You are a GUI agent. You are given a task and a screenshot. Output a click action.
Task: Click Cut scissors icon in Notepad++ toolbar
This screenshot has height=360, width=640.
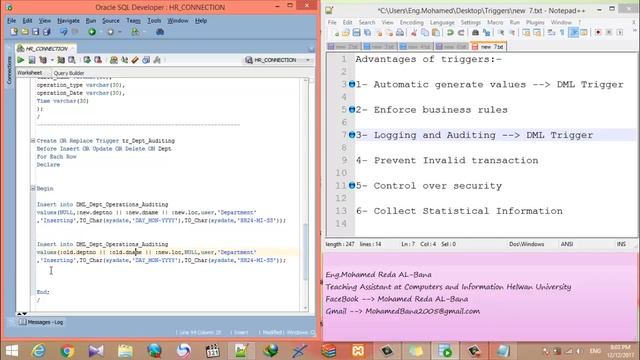414,33
